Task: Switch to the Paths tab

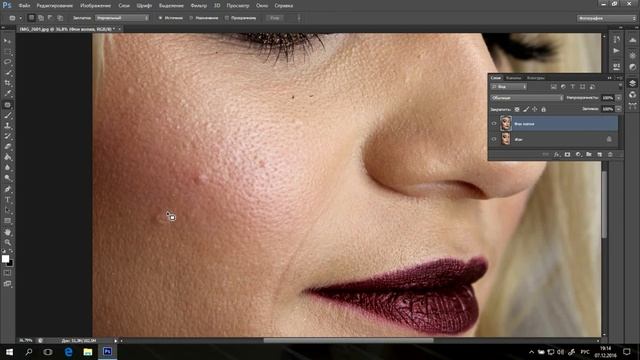Action: click(536, 78)
